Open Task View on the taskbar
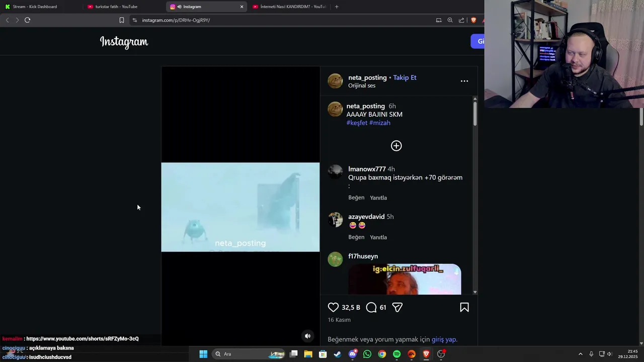The image size is (644, 362). (x=294, y=354)
